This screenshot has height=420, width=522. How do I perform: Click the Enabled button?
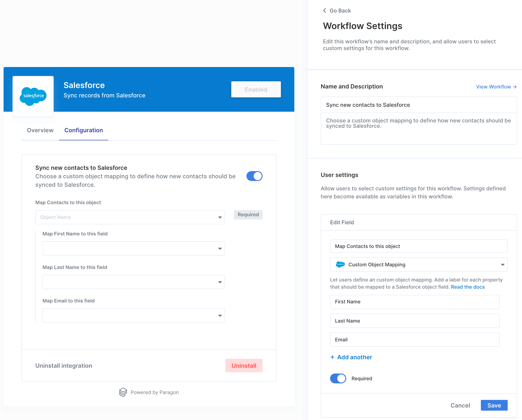pyautogui.click(x=256, y=90)
